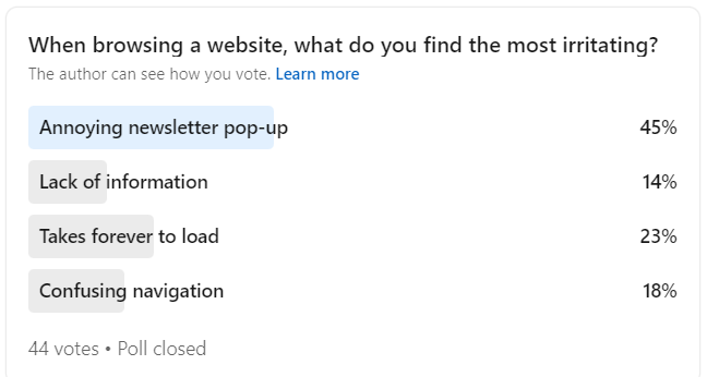Click the empty area of Lack of information row
Screen dimensions: 708x378
click(x=424, y=182)
